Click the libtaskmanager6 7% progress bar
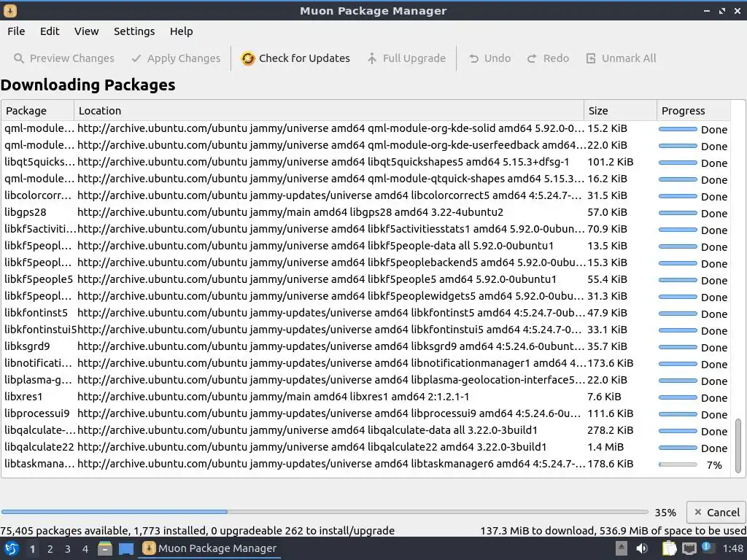 click(678, 464)
